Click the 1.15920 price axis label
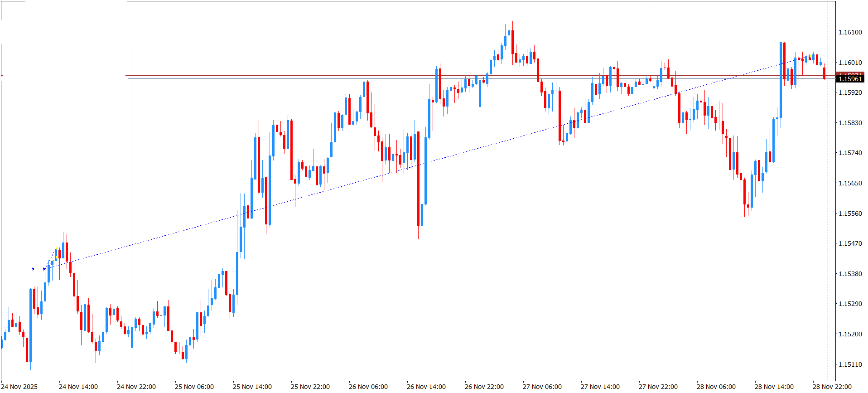The height and width of the screenshot is (393, 868). pyautogui.click(x=850, y=92)
